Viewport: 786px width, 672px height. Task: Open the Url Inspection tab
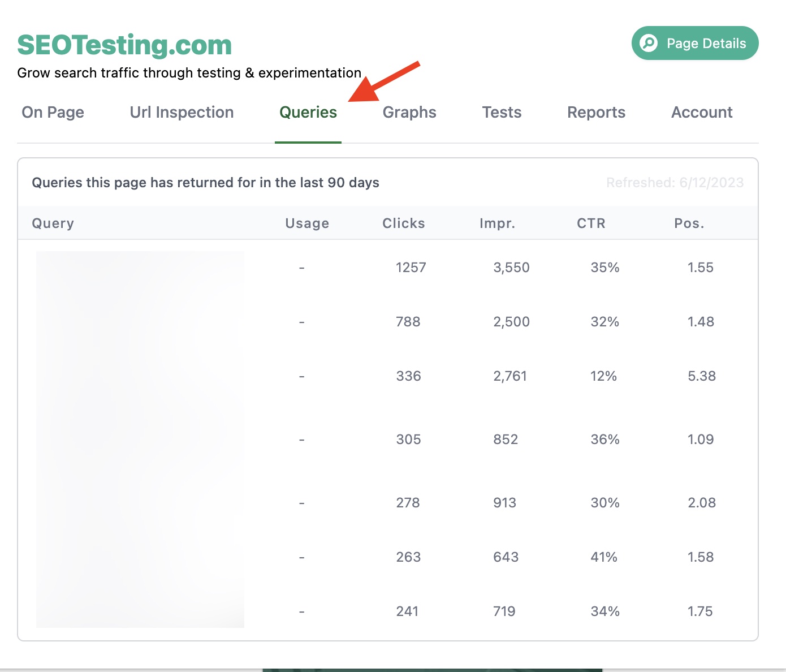[x=182, y=112]
